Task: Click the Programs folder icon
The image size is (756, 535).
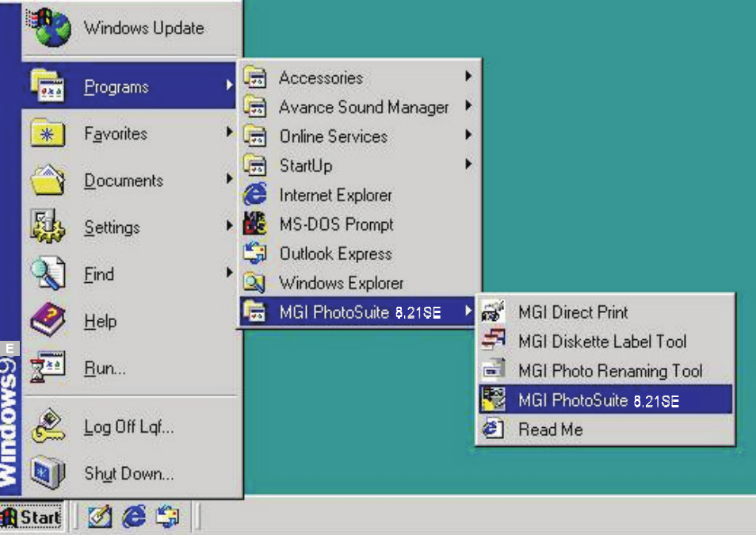Action: point(48,86)
